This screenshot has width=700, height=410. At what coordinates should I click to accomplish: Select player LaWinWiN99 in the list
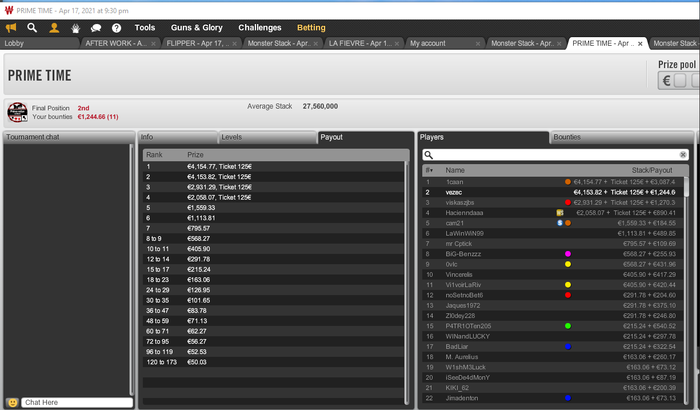[553, 233]
